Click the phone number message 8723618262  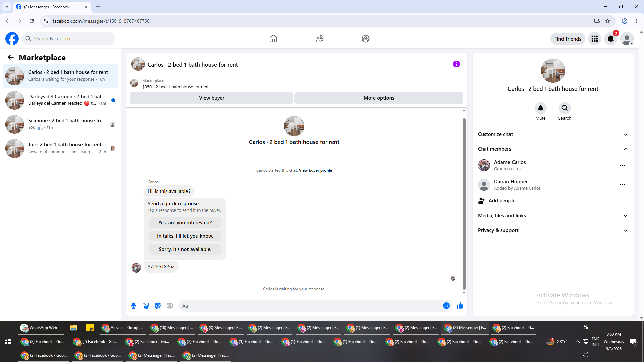(161, 267)
